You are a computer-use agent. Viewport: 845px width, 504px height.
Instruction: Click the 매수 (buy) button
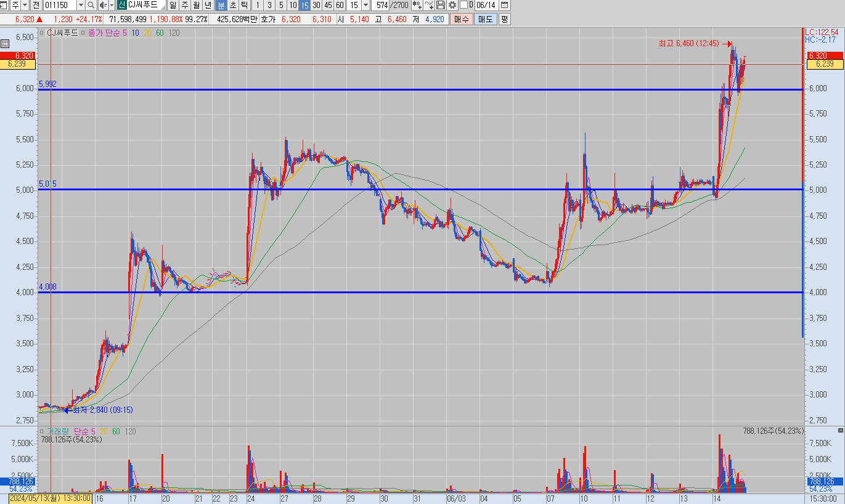(461, 19)
